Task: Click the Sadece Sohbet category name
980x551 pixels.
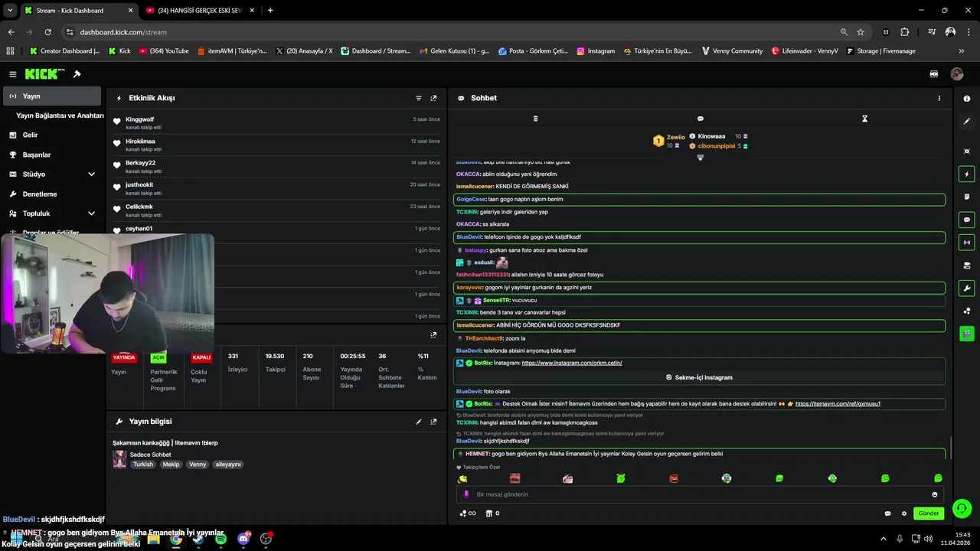Action: pyautogui.click(x=151, y=455)
